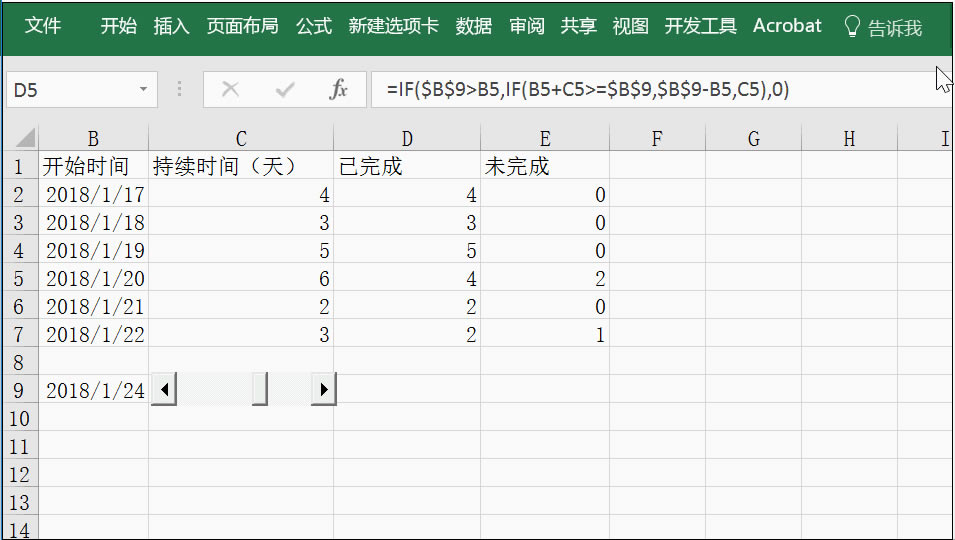This screenshot has width=955, height=540.
Task: Select duration cell with value 6
Action: point(241,278)
